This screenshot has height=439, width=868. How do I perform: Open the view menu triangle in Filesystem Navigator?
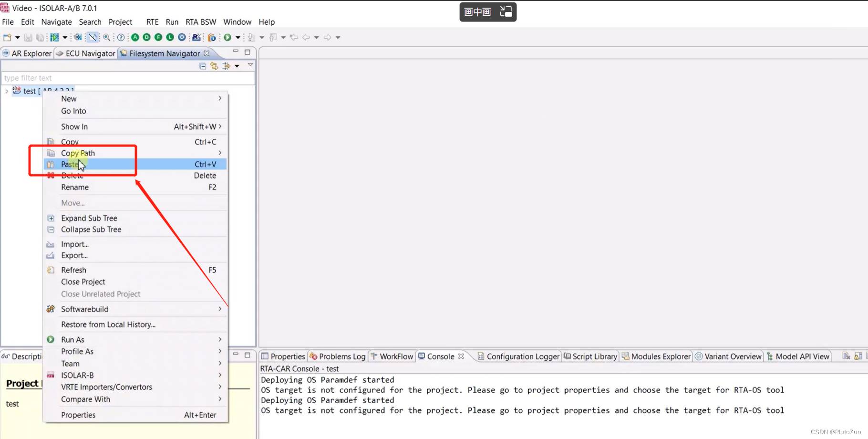coord(250,65)
